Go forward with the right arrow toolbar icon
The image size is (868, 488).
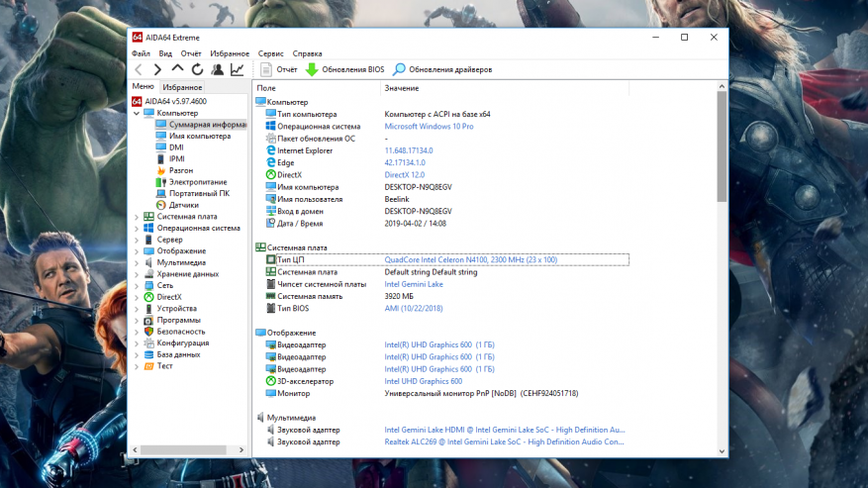(x=157, y=69)
